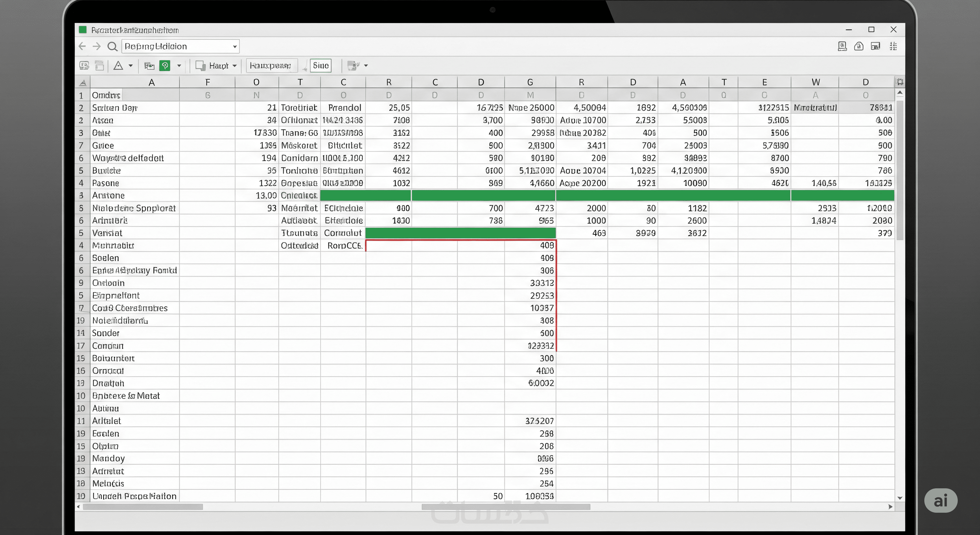Image resolution: width=980 pixels, height=535 pixels.
Task: Click the triangle shape tool icon
Action: [x=118, y=65]
